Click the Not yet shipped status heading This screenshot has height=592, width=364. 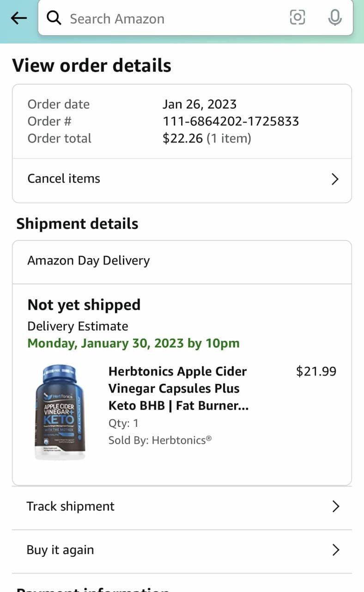point(84,305)
